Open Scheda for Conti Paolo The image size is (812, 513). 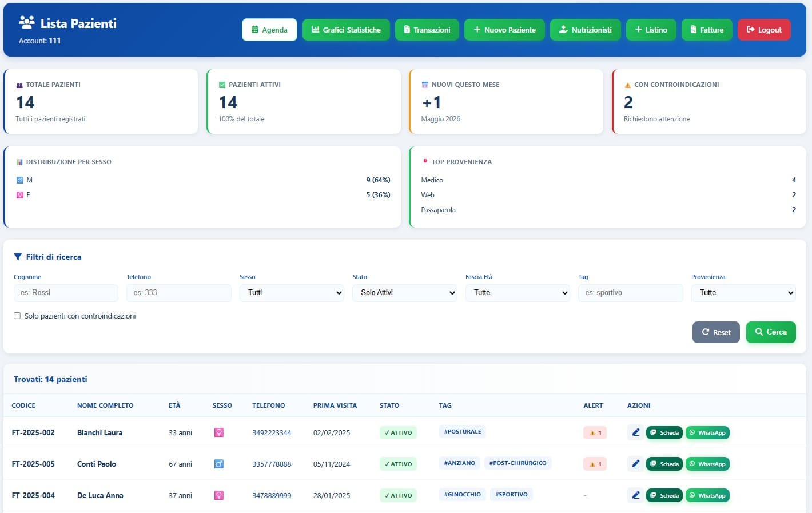(664, 464)
